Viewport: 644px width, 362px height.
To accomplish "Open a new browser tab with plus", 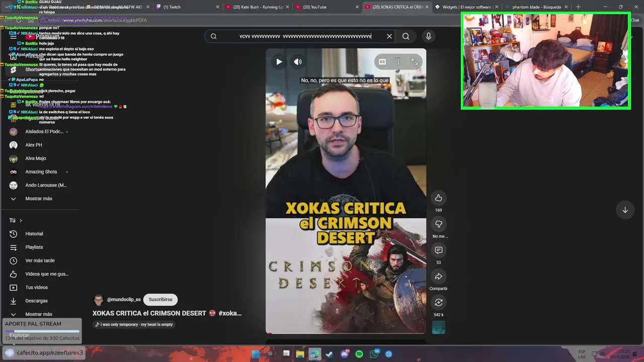I will click(578, 7).
